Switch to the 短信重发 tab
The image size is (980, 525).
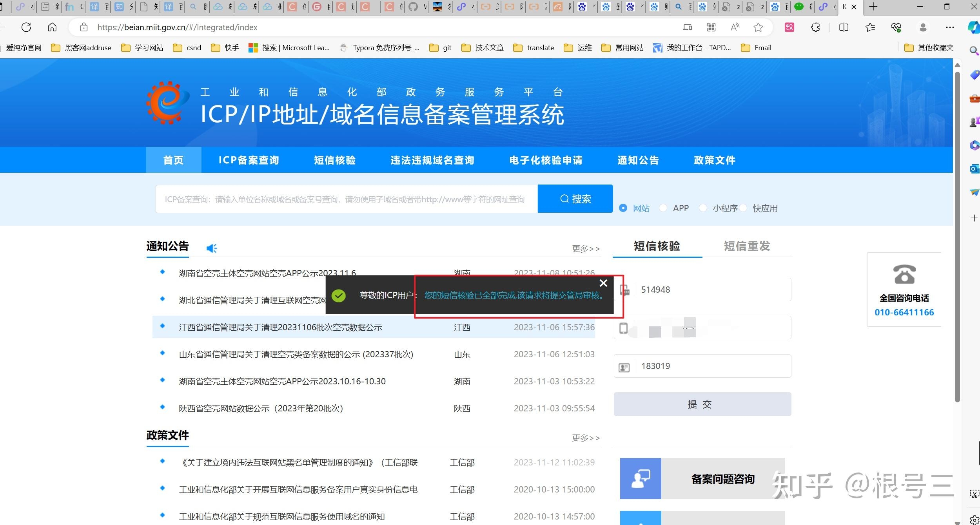[746, 246]
